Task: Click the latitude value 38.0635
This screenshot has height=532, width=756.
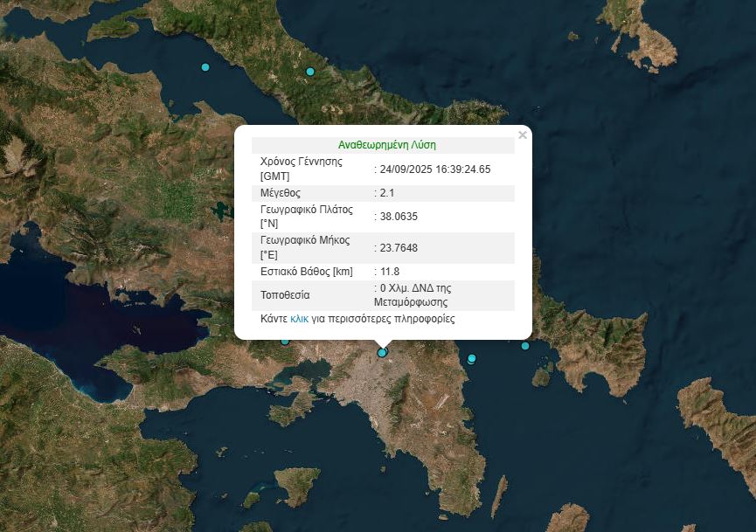Action: click(399, 217)
